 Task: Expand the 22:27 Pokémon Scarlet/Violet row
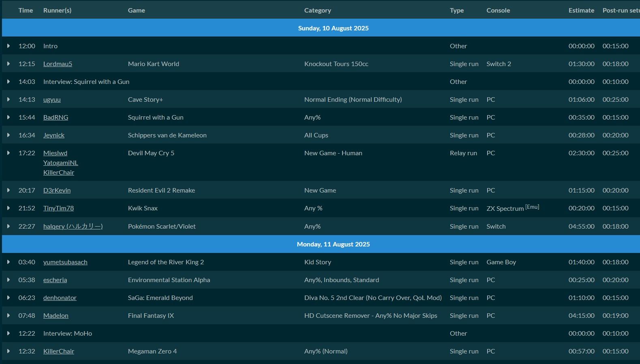tap(8, 226)
